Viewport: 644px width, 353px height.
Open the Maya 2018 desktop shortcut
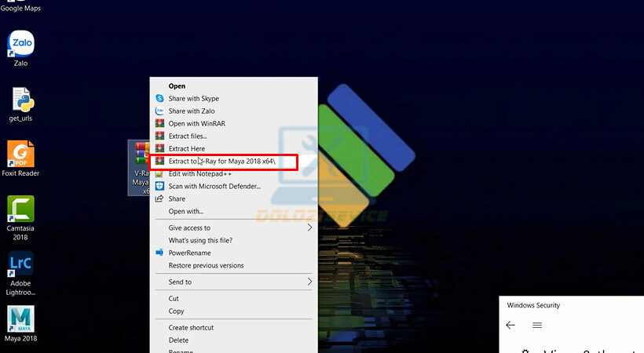20,319
